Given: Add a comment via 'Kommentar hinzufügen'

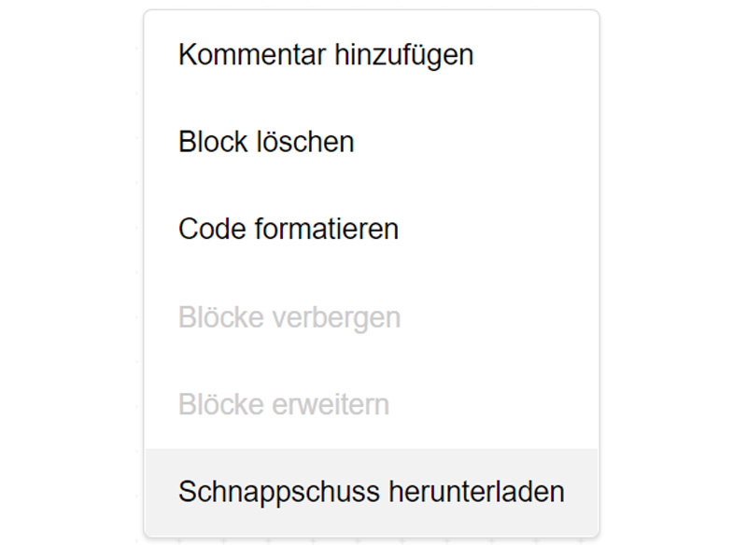Looking at the screenshot, I should (x=326, y=55).
